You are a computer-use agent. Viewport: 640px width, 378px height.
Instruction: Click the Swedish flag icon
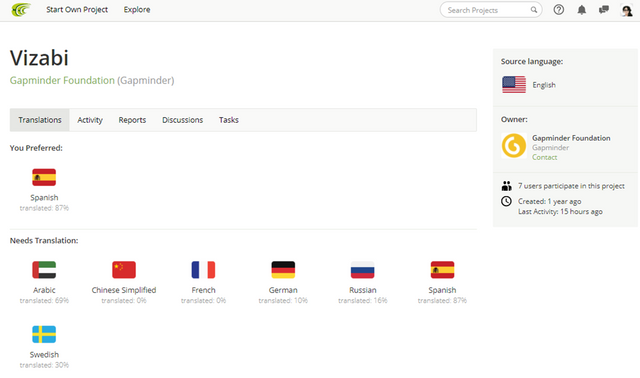coord(44,334)
